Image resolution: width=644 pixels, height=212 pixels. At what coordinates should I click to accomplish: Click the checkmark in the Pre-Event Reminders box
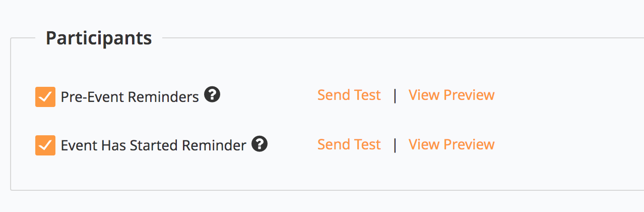(x=45, y=97)
